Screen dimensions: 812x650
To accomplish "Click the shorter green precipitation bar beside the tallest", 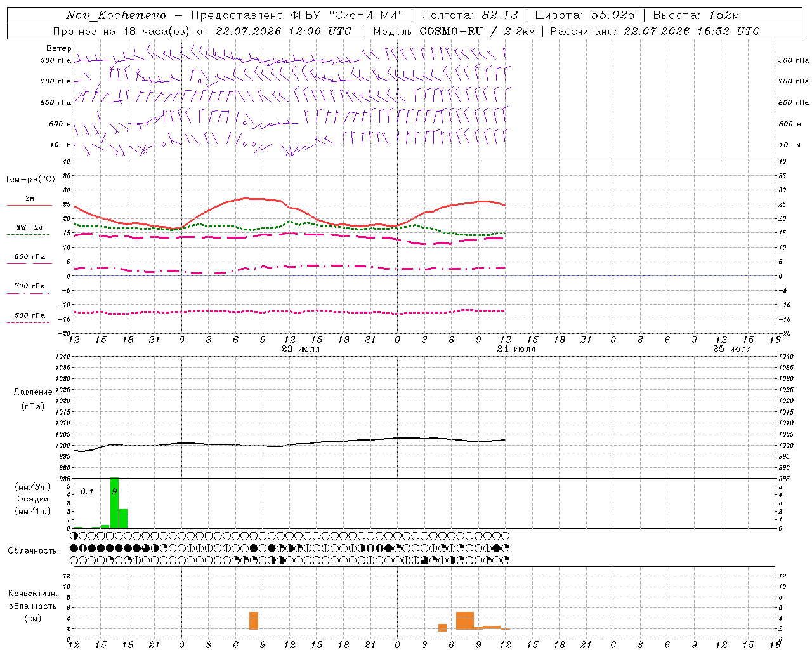I will pos(123,519).
